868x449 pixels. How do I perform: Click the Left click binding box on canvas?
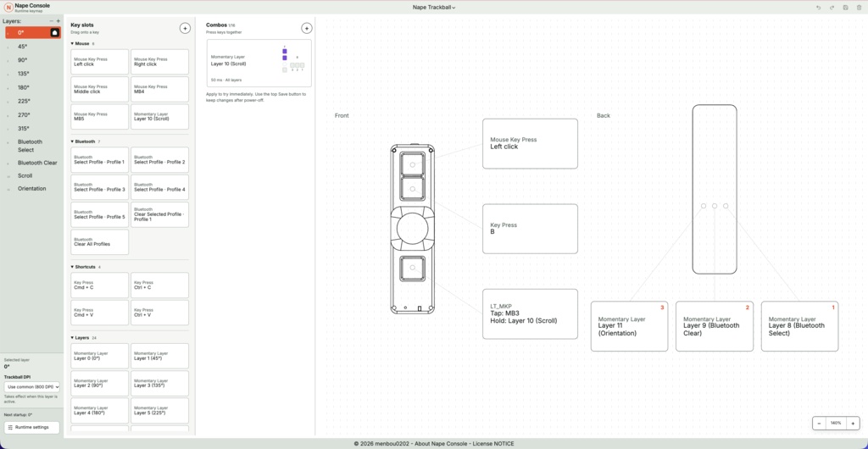[x=530, y=144]
